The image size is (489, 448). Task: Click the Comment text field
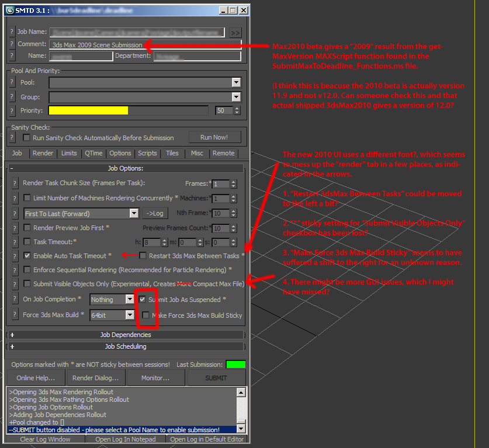[x=145, y=45]
